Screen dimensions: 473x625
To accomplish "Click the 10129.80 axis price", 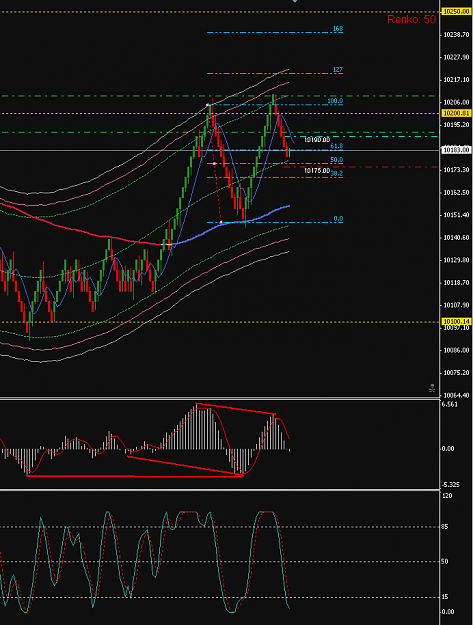I will point(457,260).
